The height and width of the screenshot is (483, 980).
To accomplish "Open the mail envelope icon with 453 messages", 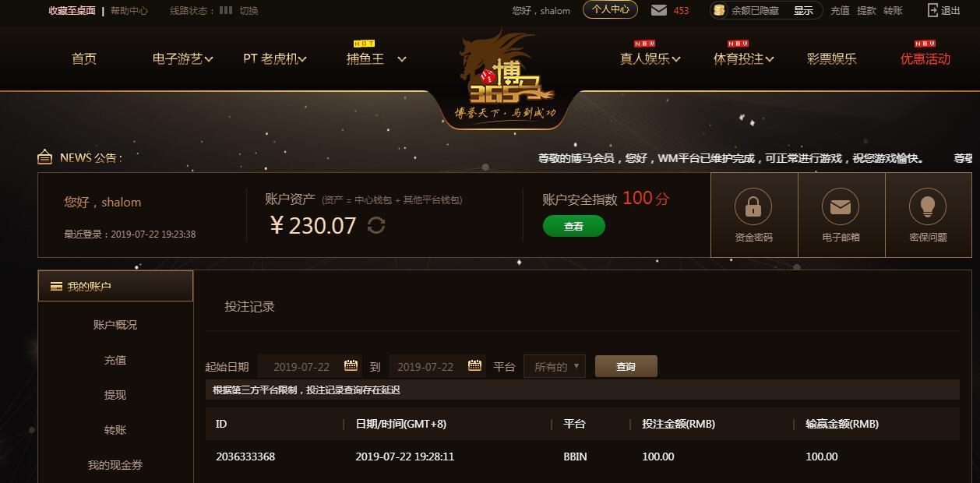I will [x=659, y=10].
